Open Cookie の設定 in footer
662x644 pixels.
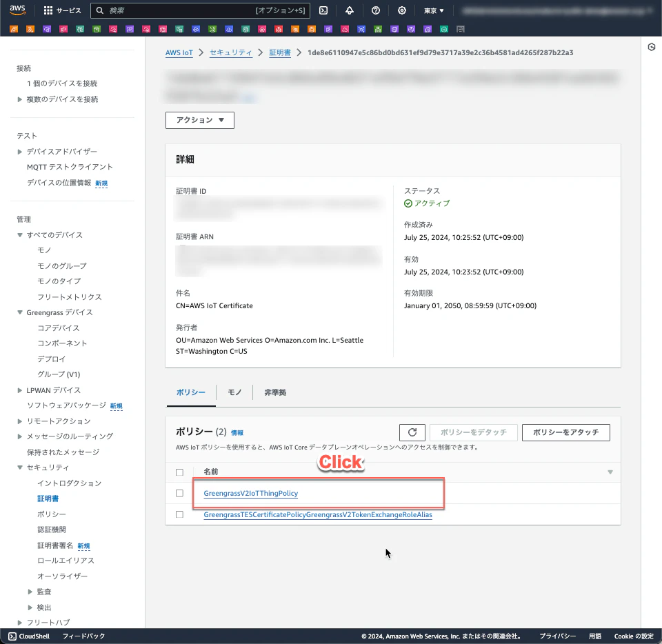pos(634,636)
